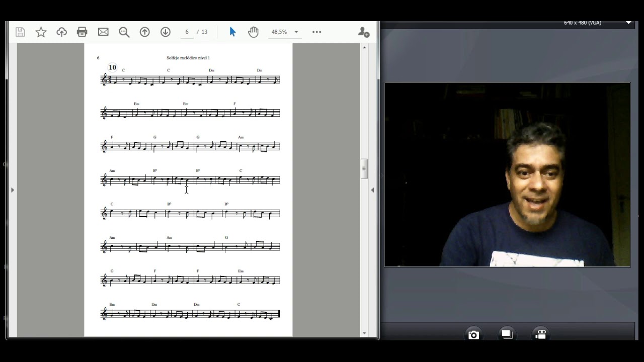Click the share with others icon

[363, 32]
